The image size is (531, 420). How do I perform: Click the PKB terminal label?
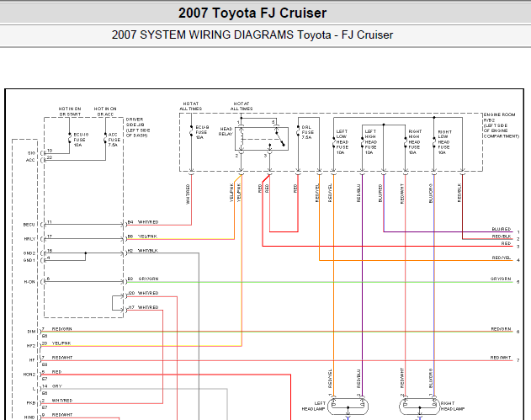(x=31, y=403)
